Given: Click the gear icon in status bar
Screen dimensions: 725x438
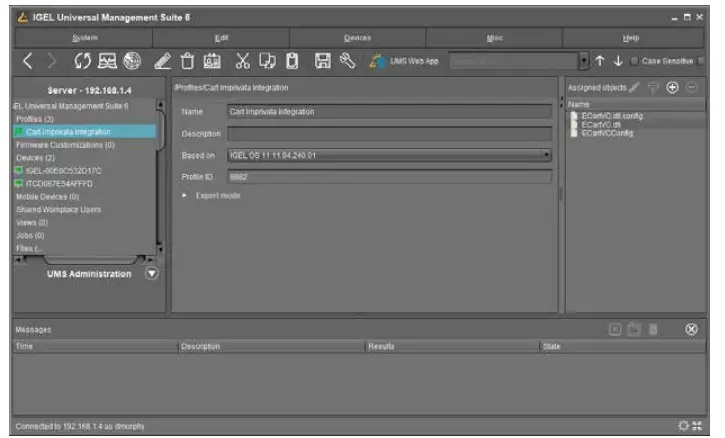Looking at the screenshot, I should click(x=683, y=426).
